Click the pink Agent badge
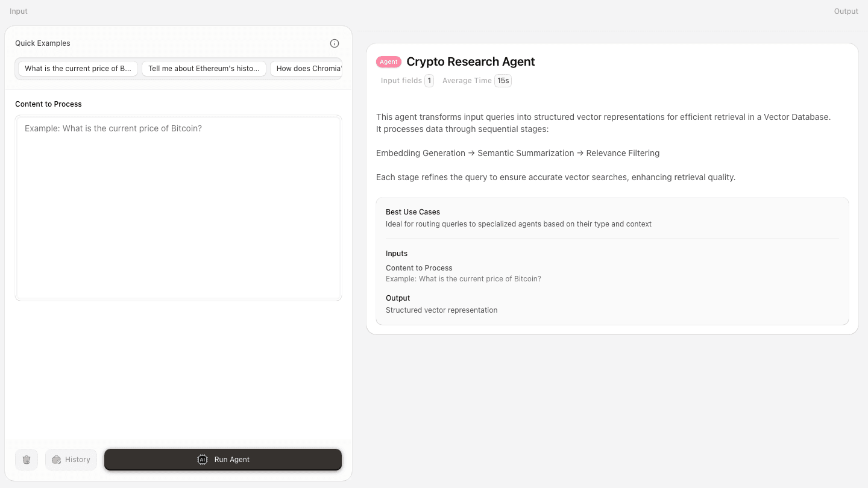 389,62
